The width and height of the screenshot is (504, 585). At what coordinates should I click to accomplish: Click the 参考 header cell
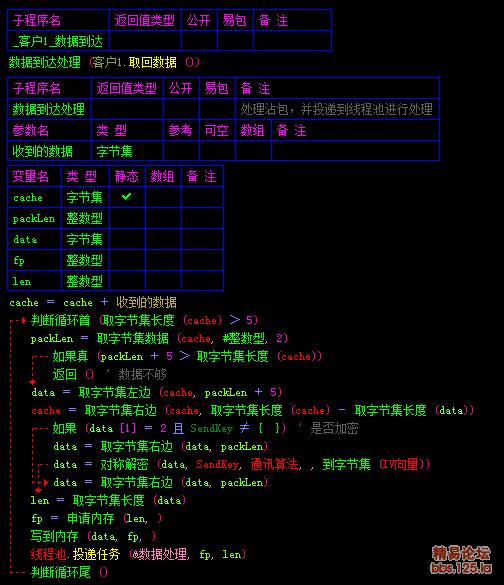tap(180, 131)
